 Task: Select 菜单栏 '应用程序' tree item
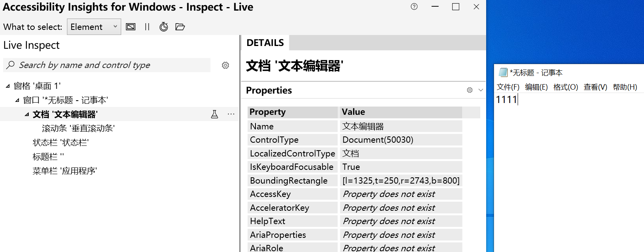(65, 171)
